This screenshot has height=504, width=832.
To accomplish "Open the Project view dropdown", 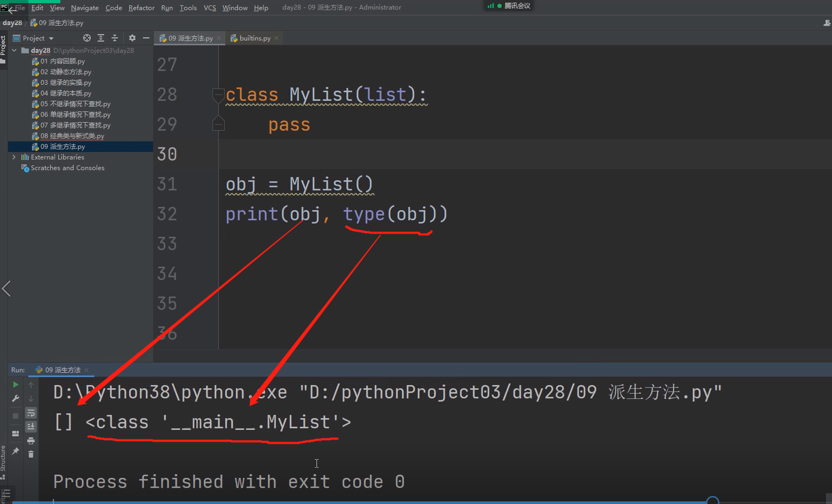I will pyautogui.click(x=34, y=38).
